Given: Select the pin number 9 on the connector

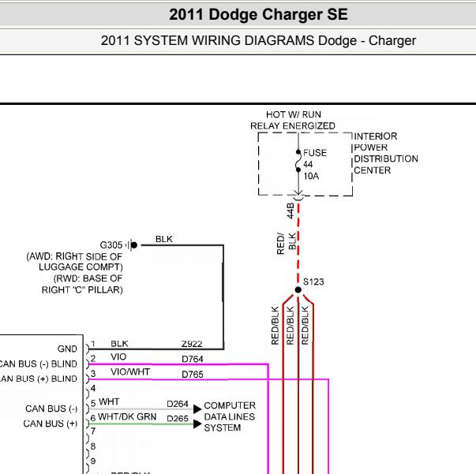Looking at the screenshot, I should (x=93, y=461).
